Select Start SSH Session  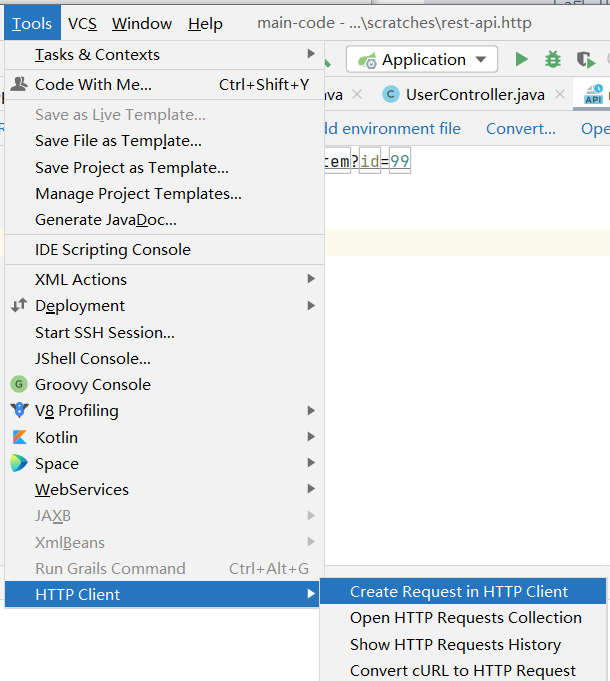165,333
